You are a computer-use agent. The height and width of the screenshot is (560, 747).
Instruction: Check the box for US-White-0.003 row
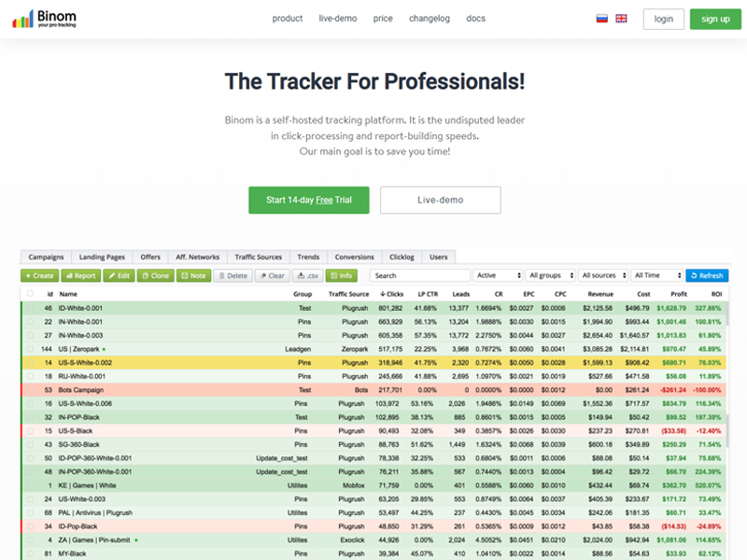click(31, 499)
